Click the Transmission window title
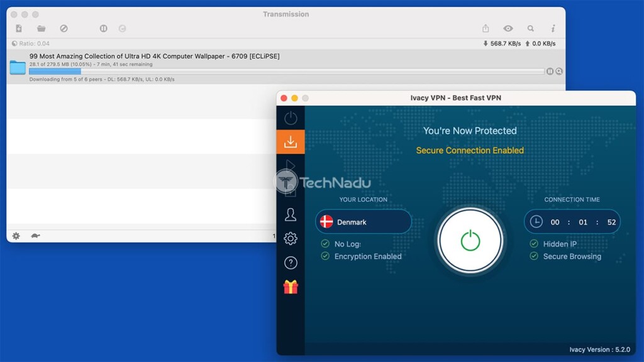Screen dimensions: 644x362 point(286,14)
